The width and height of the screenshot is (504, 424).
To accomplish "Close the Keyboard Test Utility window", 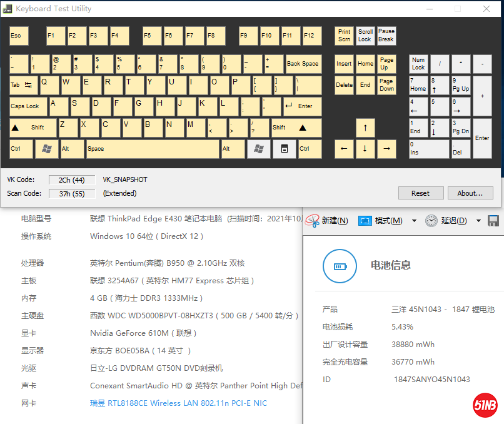I will (x=486, y=9).
